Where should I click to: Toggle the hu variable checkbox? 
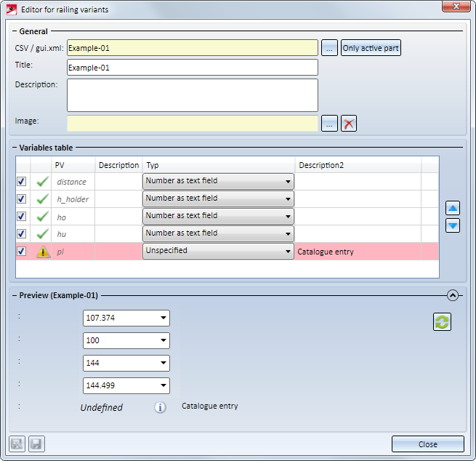pyautogui.click(x=22, y=234)
